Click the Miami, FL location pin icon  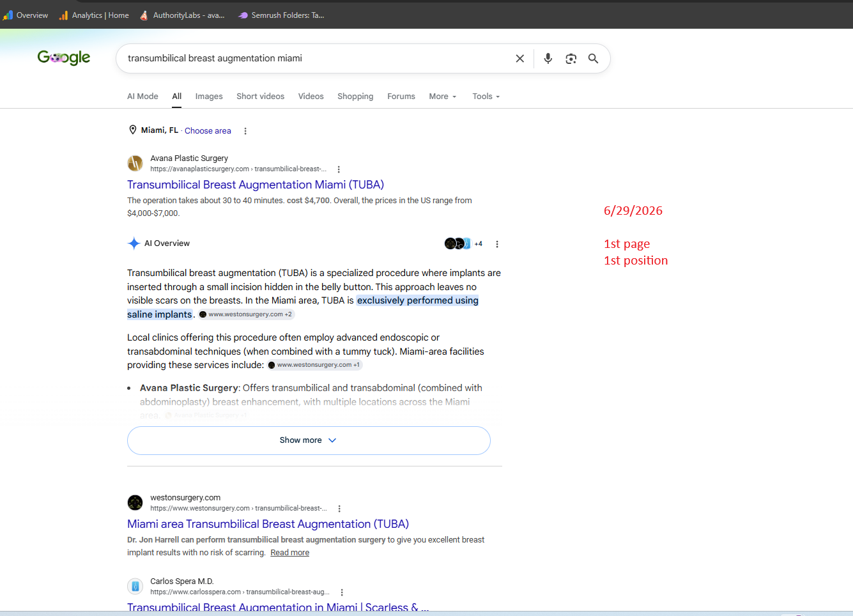coord(133,130)
